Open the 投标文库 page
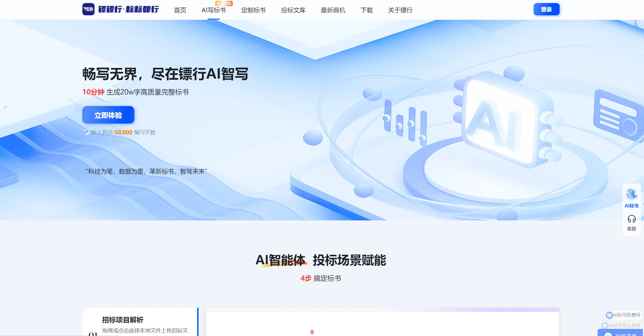Screen dimensions: 644x336 pyautogui.click(x=293, y=10)
